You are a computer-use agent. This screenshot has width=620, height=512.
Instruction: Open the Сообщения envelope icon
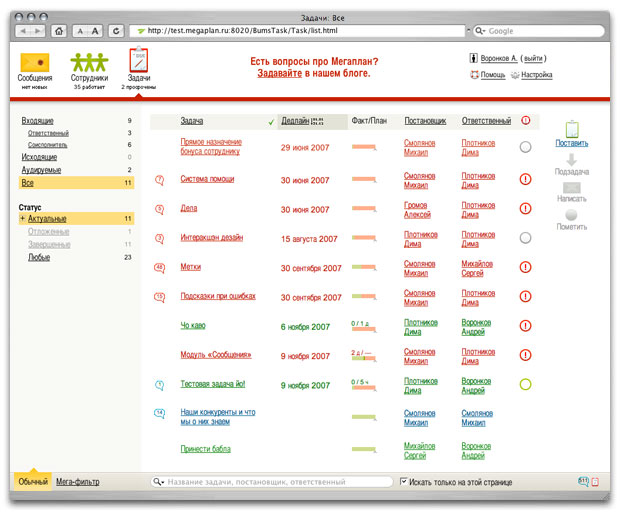35,62
